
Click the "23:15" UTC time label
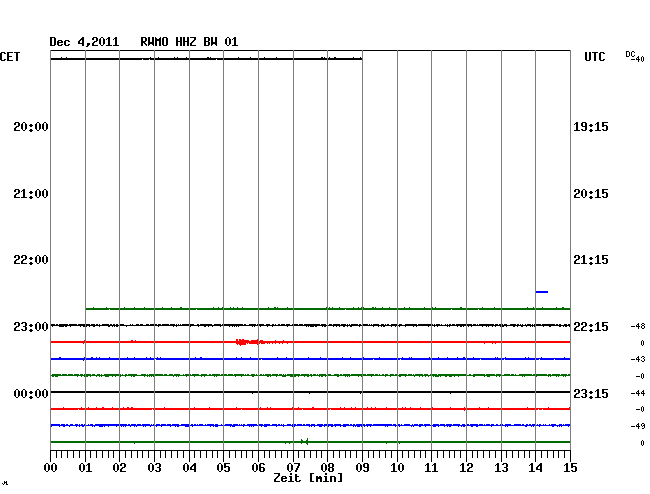(x=591, y=393)
